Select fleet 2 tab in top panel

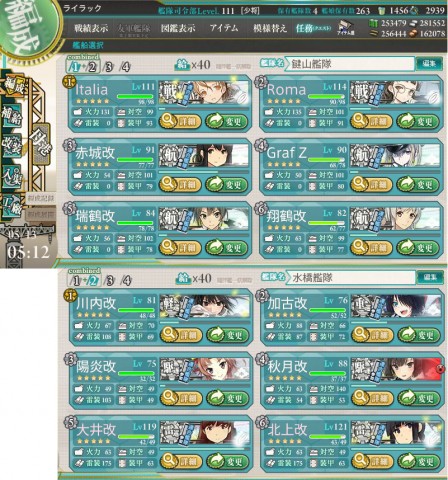pos(92,67)
